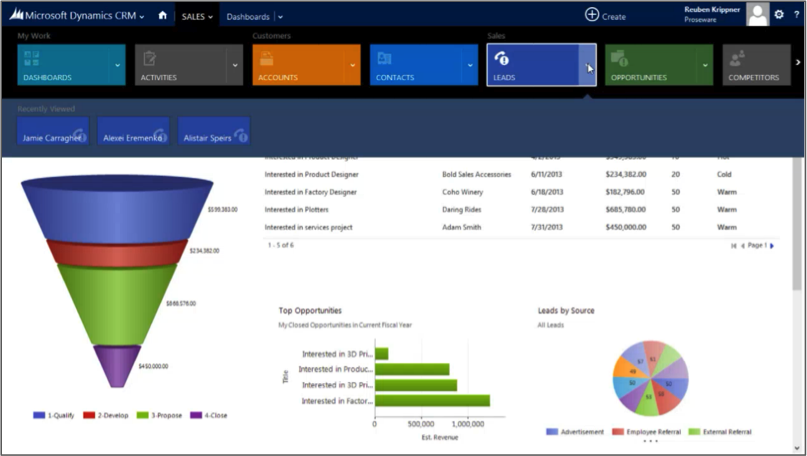807x456 pixels.
Task: Click longest bar Interested in Factor...
Action: (x=432, y=400)
